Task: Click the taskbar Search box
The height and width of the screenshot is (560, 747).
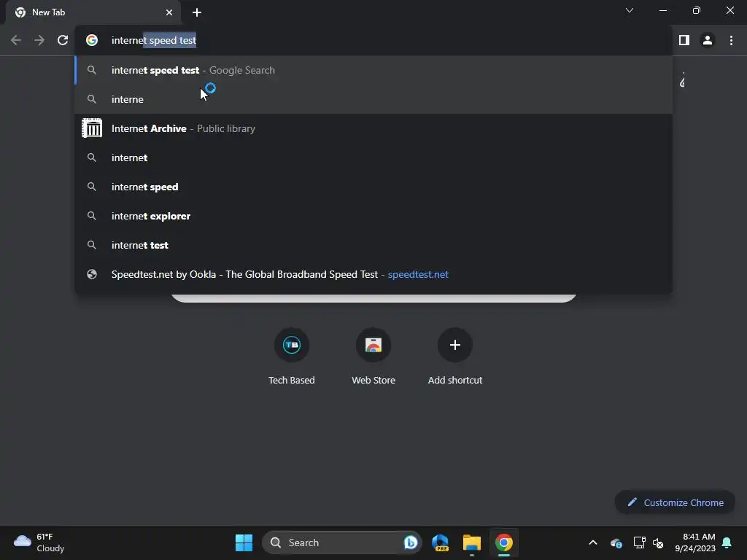Action: pos(341,542)
